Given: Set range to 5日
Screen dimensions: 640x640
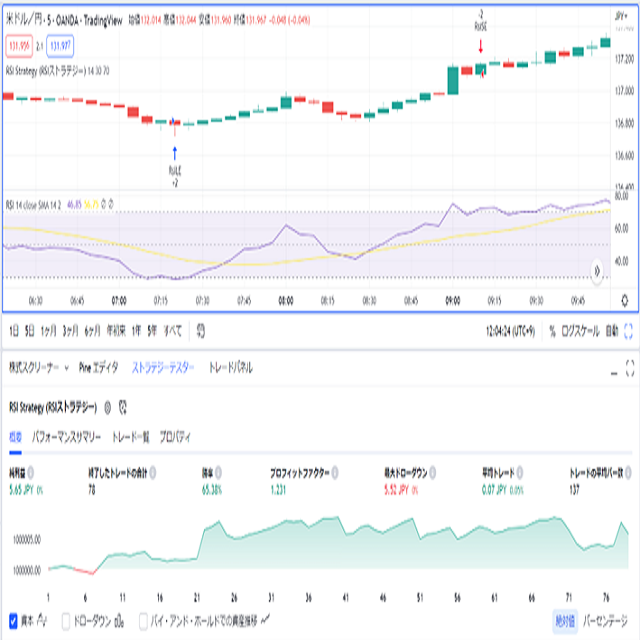Looking at the screenshot, I should 29,331.
